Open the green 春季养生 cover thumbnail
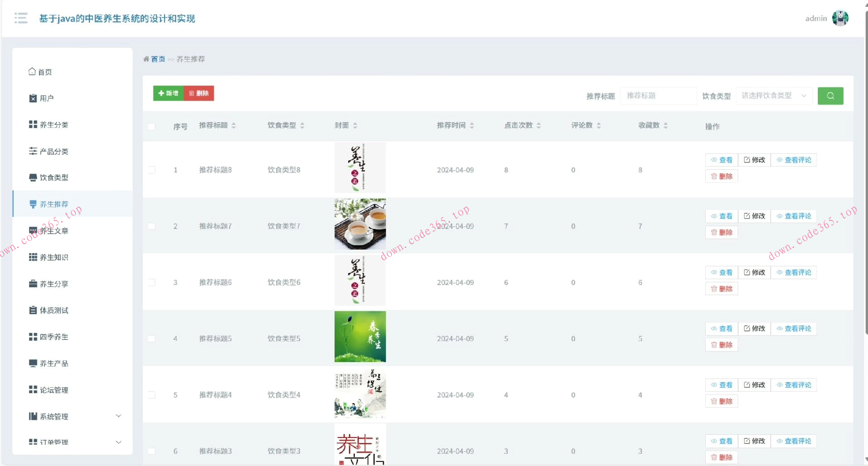The height and width of the screenshot is (466, 868). (360, 337)
